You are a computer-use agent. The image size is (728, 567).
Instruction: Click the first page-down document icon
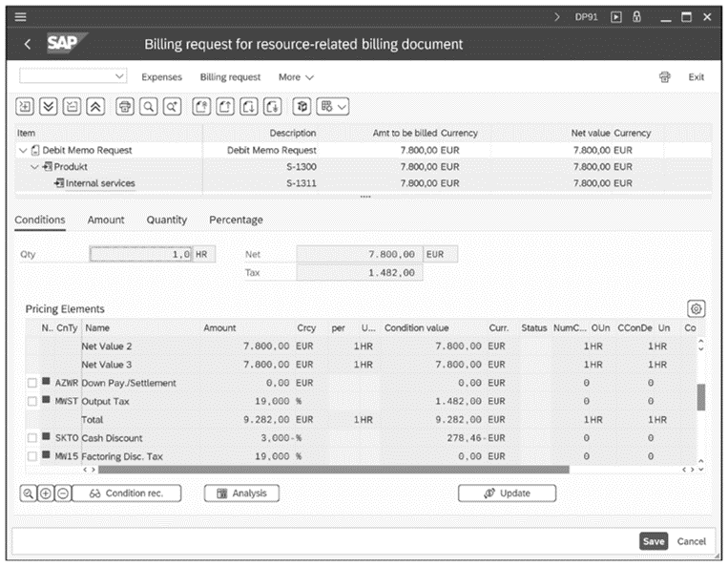249,106
